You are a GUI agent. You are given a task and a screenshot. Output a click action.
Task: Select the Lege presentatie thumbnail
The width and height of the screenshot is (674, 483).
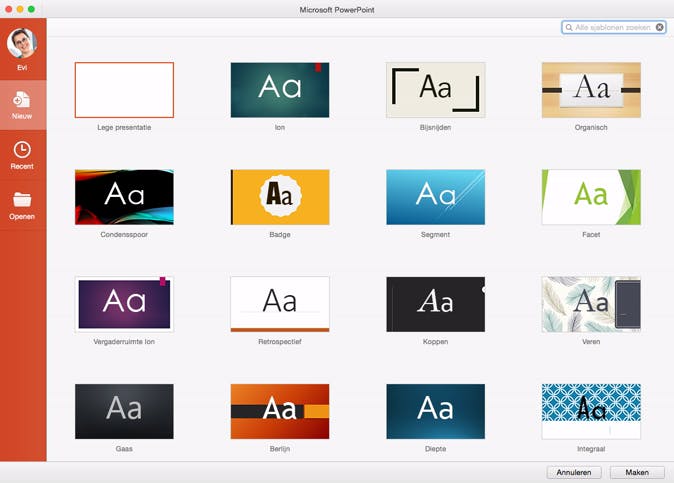[x=124, y=90]
